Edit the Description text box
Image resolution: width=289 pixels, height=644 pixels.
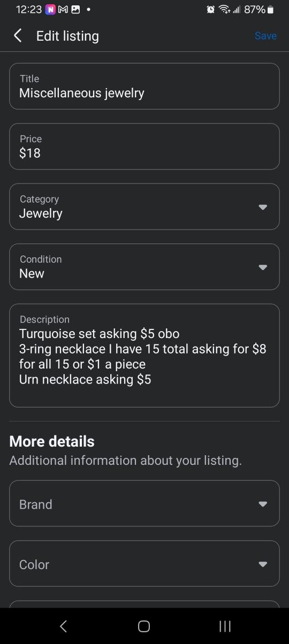click(144, 356)
